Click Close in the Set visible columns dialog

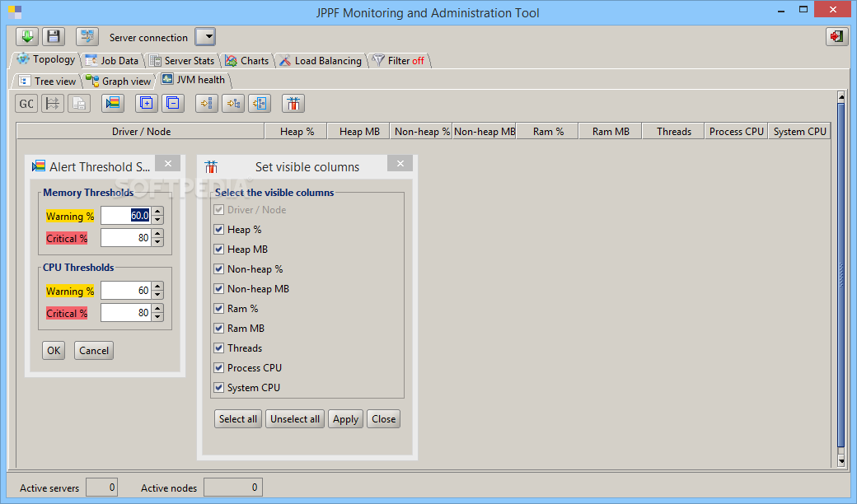(x=384, y=419)
